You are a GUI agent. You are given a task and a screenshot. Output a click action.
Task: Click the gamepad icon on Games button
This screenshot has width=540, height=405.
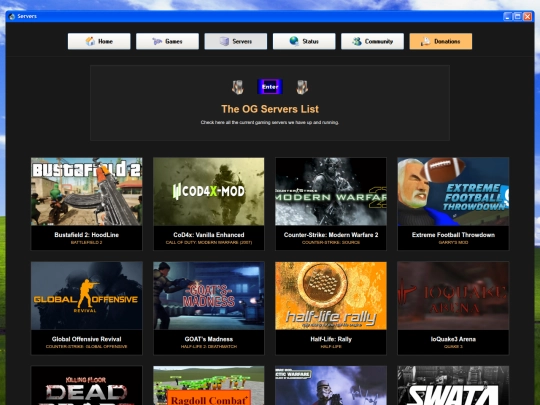(x=157, y=42)
